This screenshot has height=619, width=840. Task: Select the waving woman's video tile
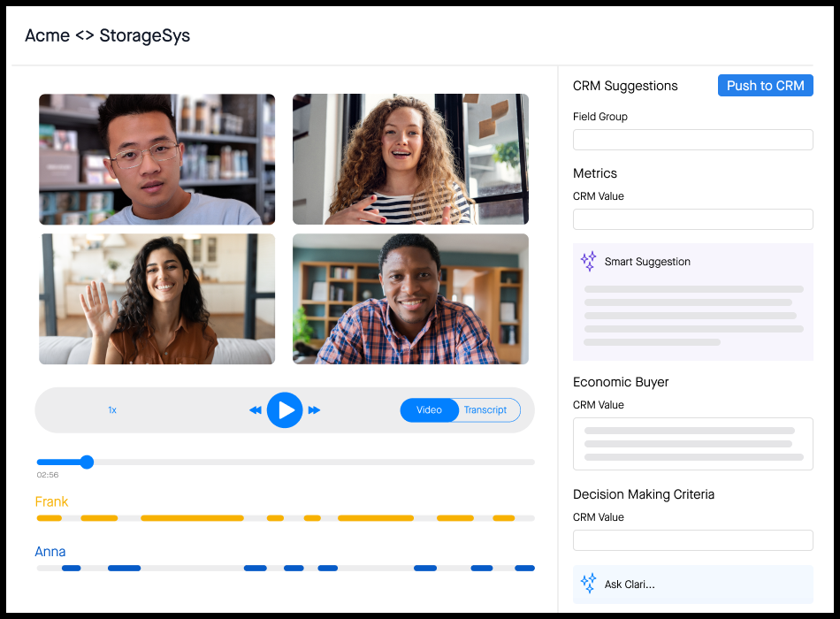tap(157, 299)
